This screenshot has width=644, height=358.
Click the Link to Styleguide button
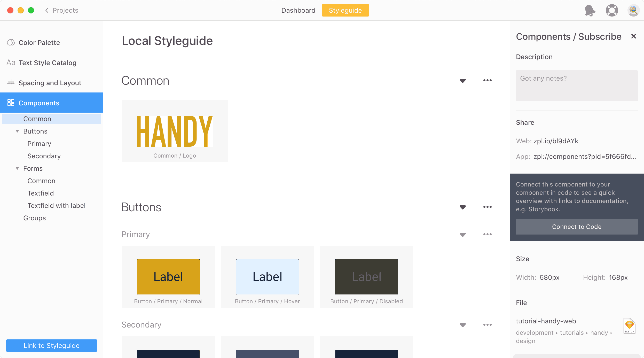pos(52,346)
